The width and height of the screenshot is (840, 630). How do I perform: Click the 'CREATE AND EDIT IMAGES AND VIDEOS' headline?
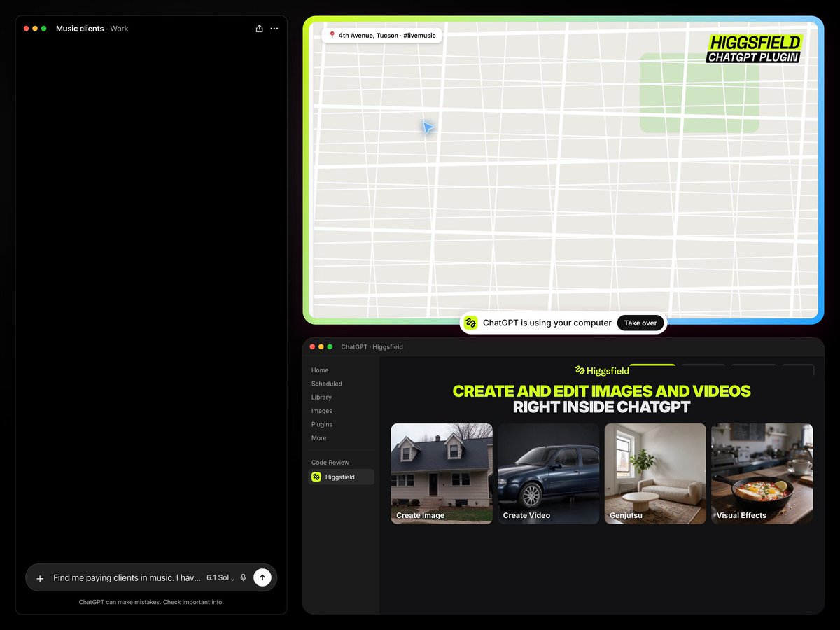602,391
